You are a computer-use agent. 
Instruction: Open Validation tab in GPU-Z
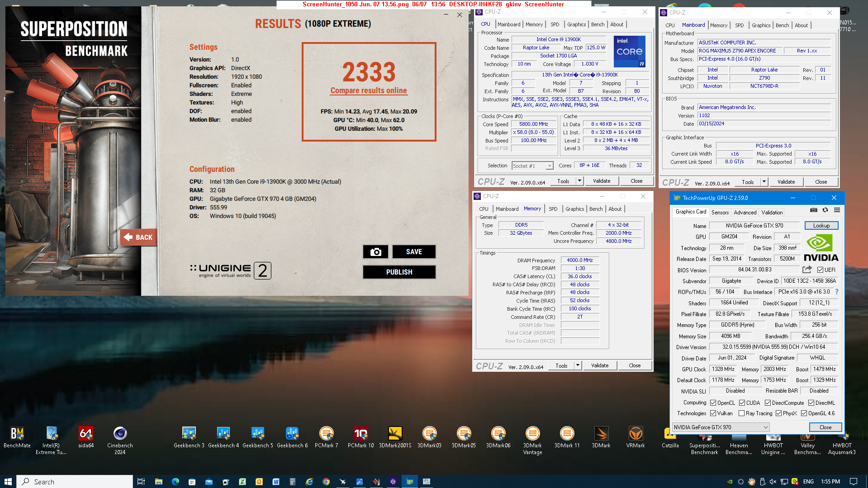click(x=772, y=212)
